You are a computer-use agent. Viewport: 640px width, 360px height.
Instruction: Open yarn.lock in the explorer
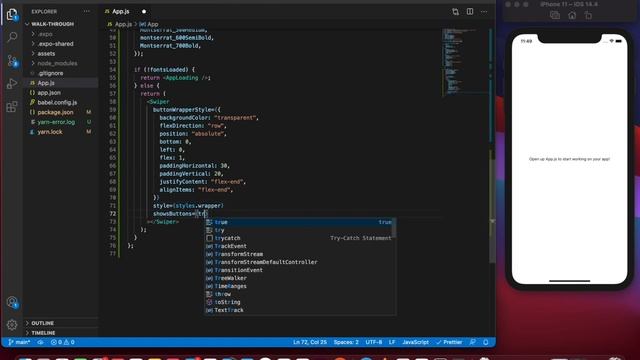point(50,132)
